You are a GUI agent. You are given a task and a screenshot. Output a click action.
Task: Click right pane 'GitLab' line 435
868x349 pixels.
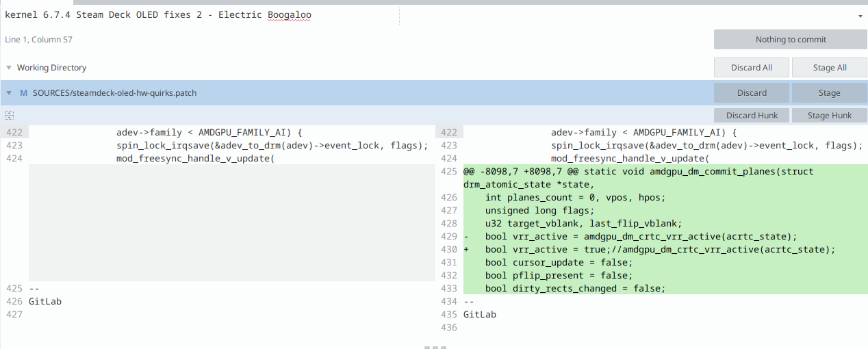pos(480,314)
